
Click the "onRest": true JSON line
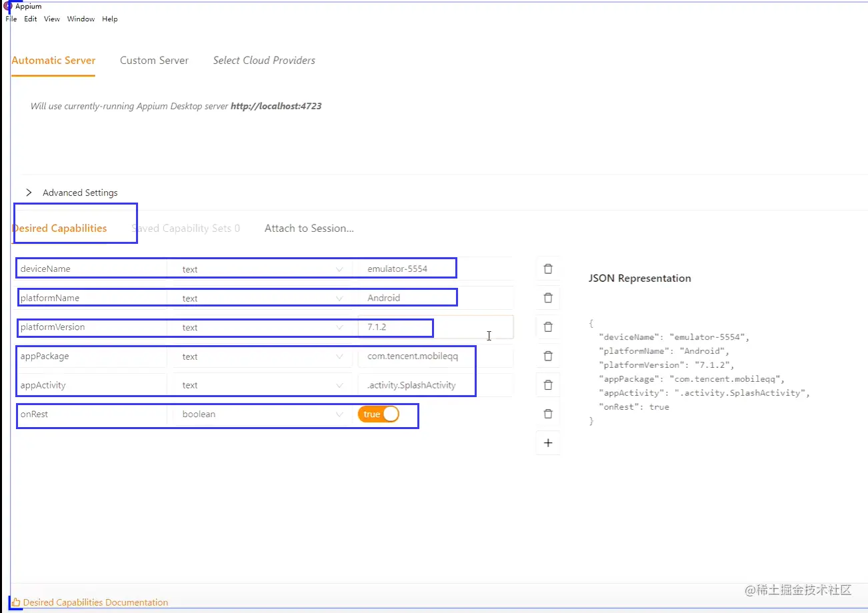click(634, 406)
